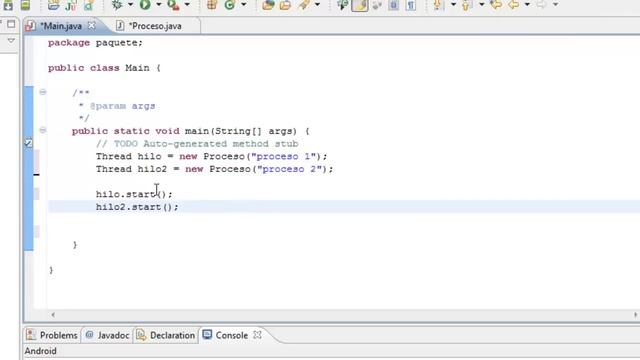Image resolution: width=640 pixels, height=360 pixels.
Task: Click the Back navigation arrow icon
Action: [x=514, y=5]
